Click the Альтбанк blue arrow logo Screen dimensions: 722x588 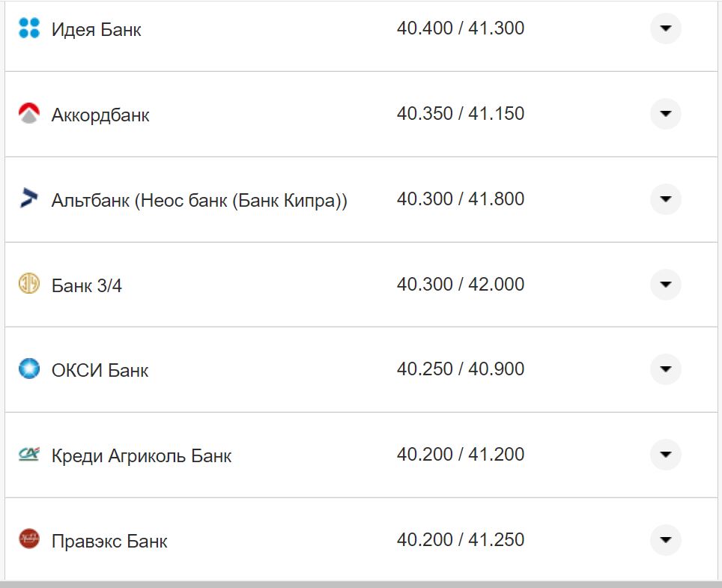point(28,199)
